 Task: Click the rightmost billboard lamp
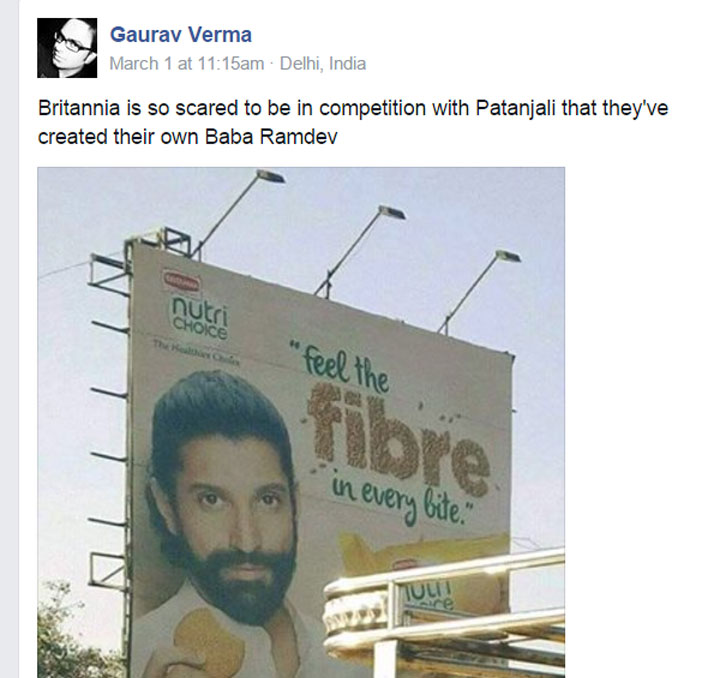[508, 256]
